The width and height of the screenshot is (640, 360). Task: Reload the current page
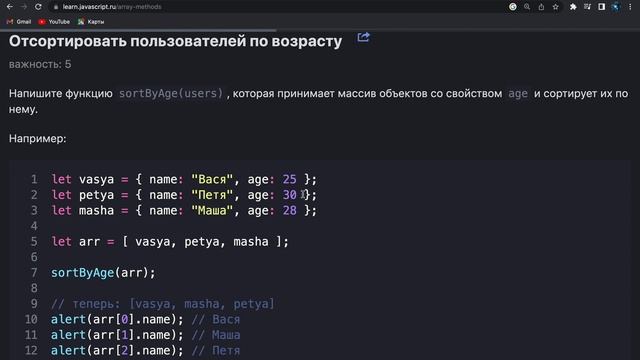(38, 7)
